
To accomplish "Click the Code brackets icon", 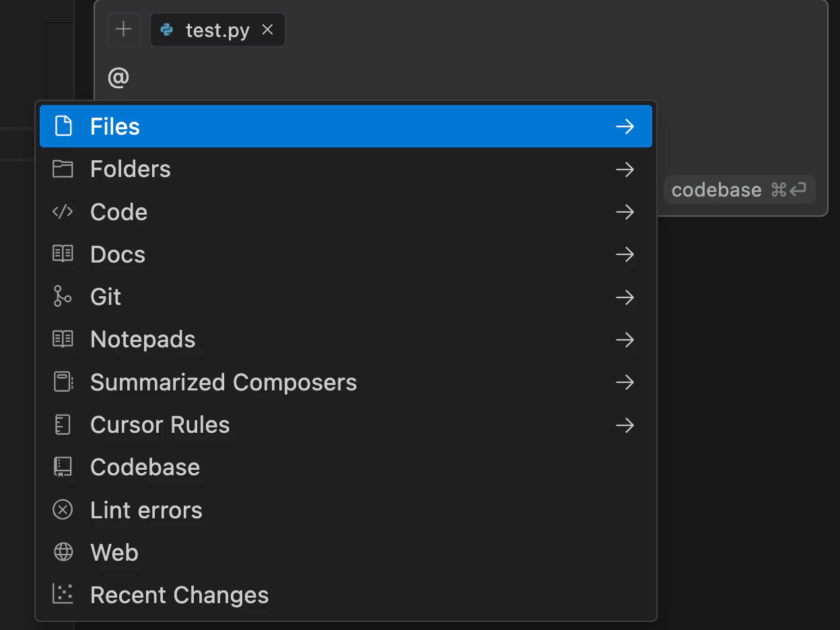I will pos(63,212).
